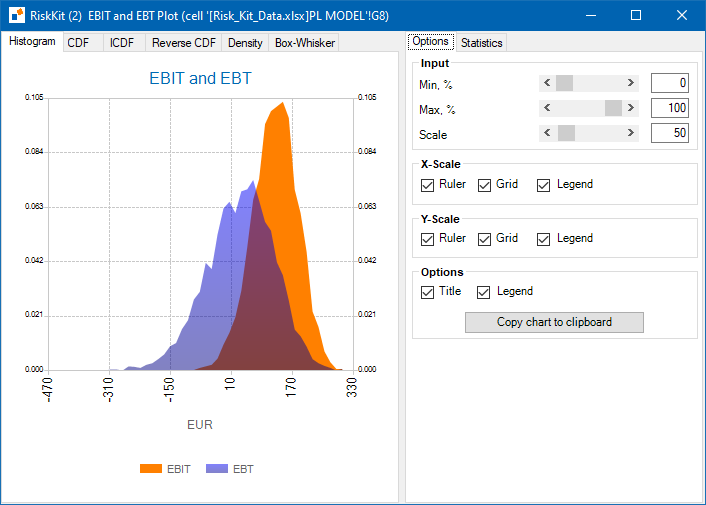The image size is (706, 505).
Task: Click left arrow of Min % scrollbar
Action: [547, 83]
